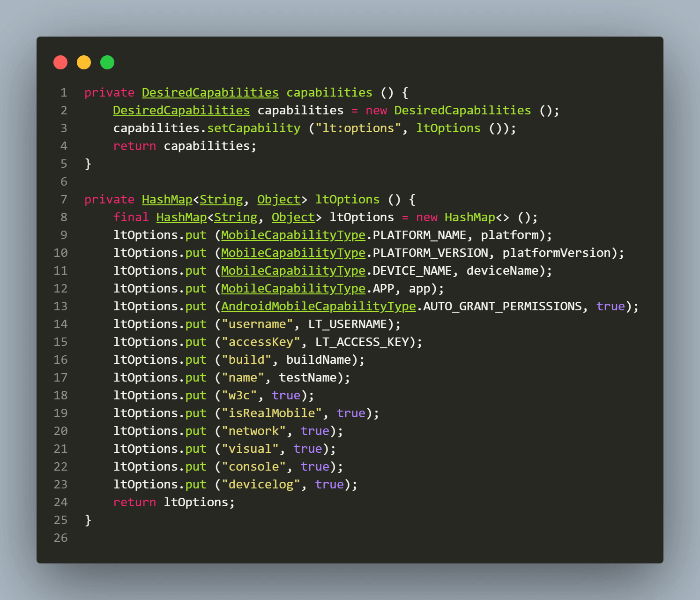Select the camelCase "deviceName" argument
This screenshot has height=600, width=700.
pyautogui.click(x=502, y=271)
